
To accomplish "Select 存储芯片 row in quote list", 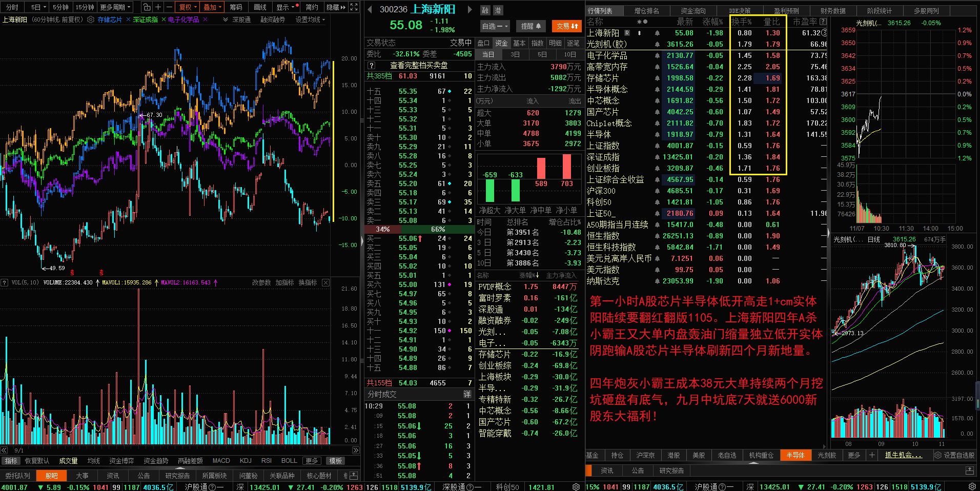I will [x=707, y=78].
